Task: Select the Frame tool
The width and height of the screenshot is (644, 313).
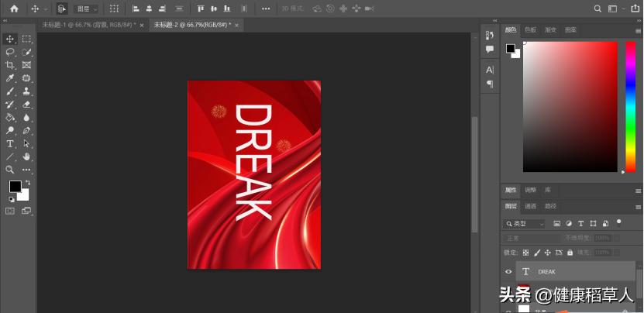Action: (26, 65)
